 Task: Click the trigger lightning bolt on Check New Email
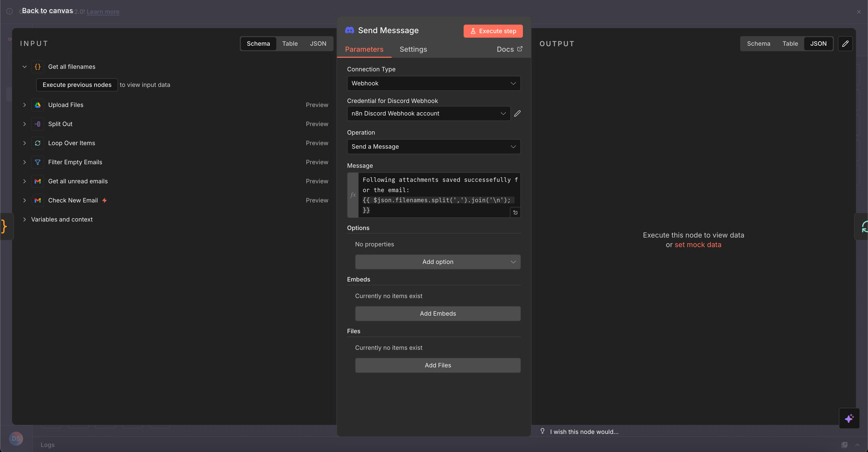104,200
